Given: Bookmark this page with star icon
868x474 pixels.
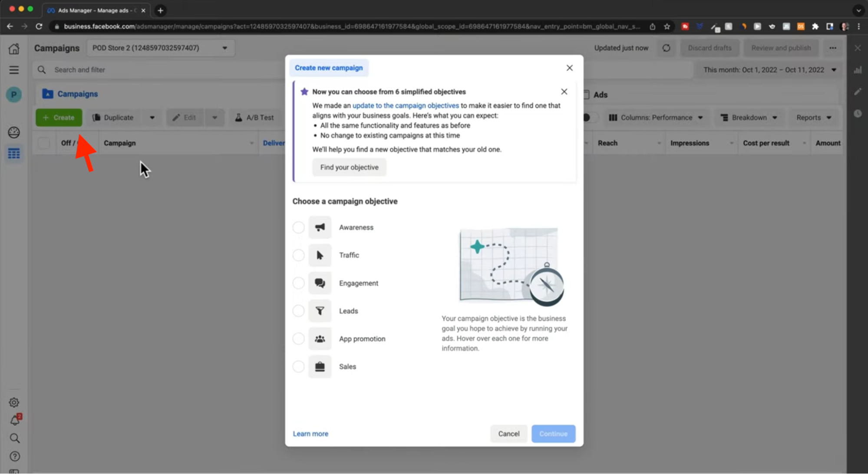Looking at the screenshot, I should pyautogui.click(x=667, y=26).
